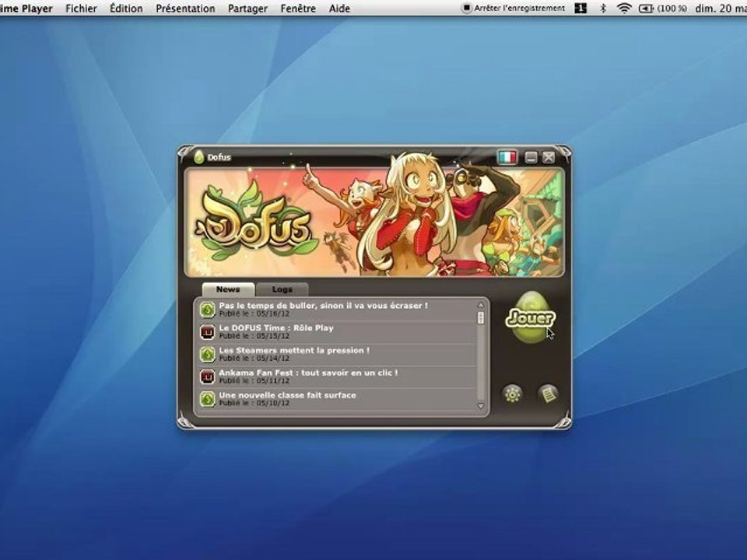Close the Dofus launcher window
This screenshot has width=747, height=560.
coord(549,158)
